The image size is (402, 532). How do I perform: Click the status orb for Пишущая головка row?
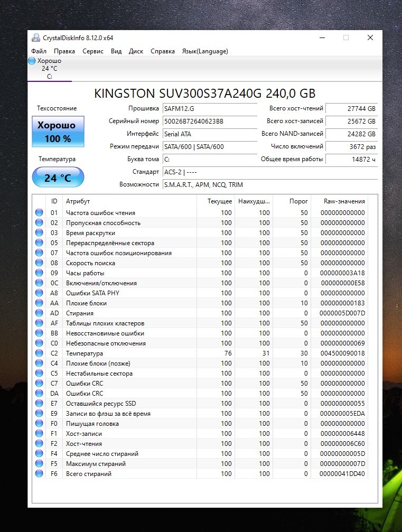pos(39,423)
